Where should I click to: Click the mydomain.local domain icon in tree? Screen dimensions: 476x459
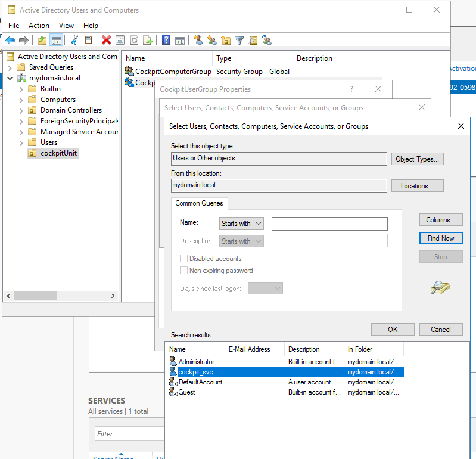(21, 78)
